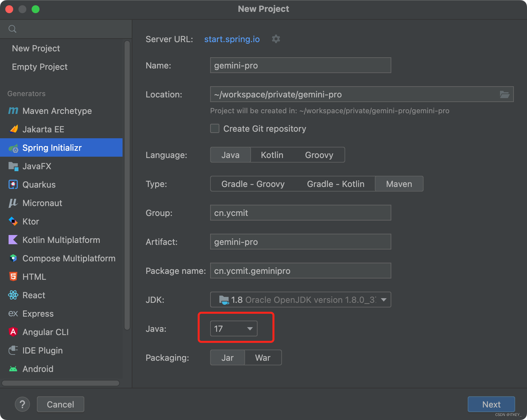Click the Name field gemini-pro

pyautogui.click(x=301, y=65)
